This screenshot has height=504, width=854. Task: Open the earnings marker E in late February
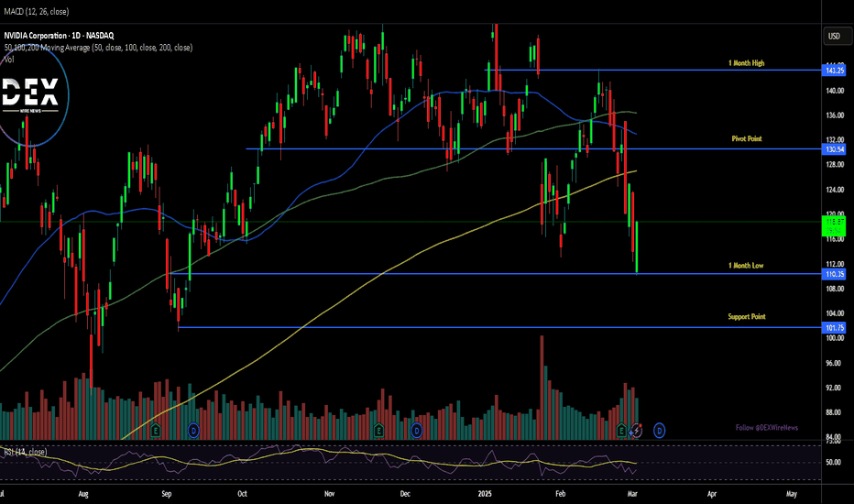click(621, 431)
